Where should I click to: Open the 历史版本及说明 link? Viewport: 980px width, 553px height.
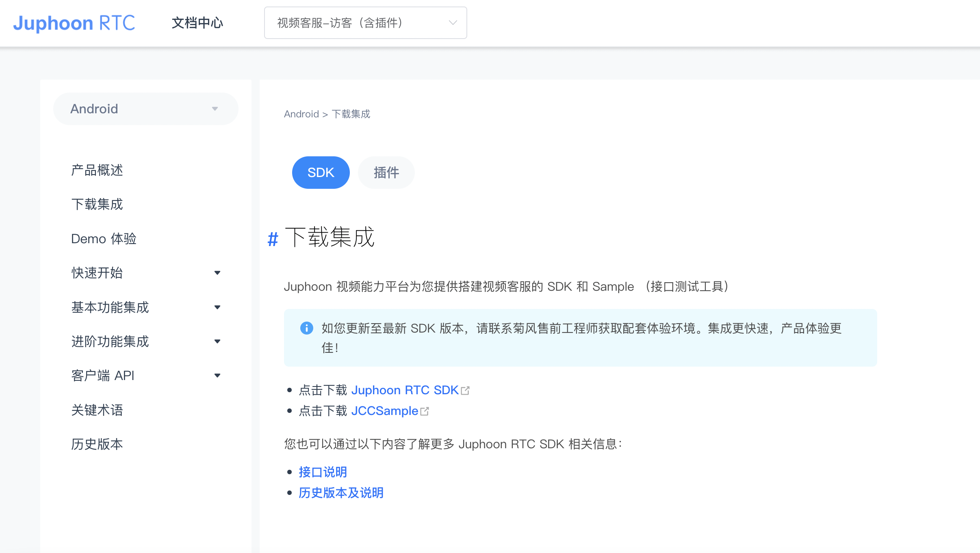click(x=341, y=493)
